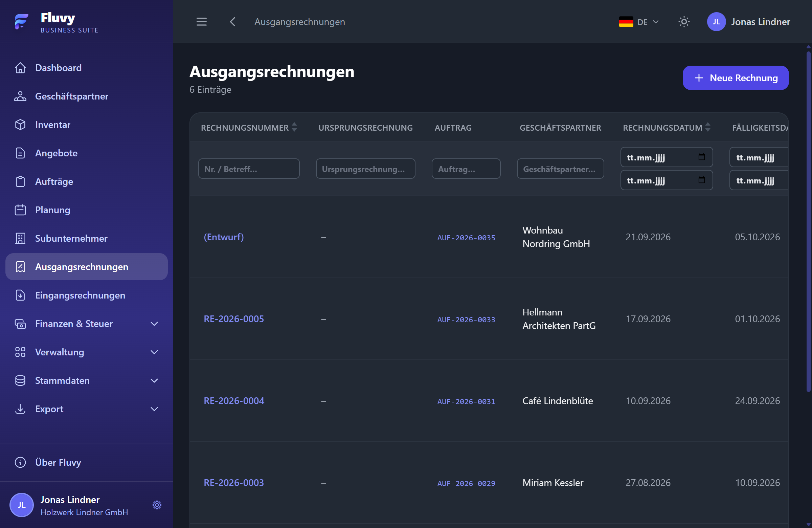The height and width of the screenshot is (528, 812).
Task: Create a Neue Rechnung
Action: tap(736, 78)
